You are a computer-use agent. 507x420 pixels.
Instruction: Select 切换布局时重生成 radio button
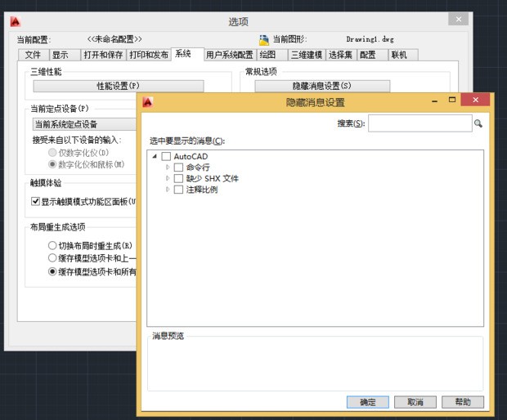(52, 245)
